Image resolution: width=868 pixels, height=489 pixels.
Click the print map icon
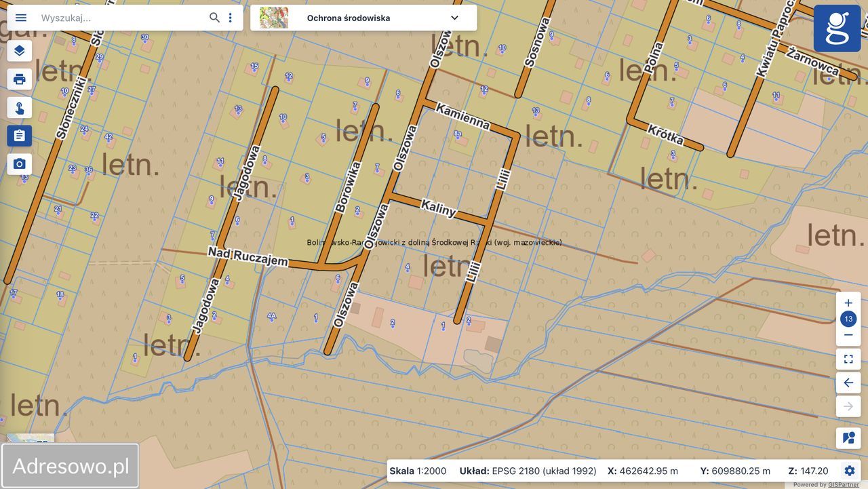19,79
